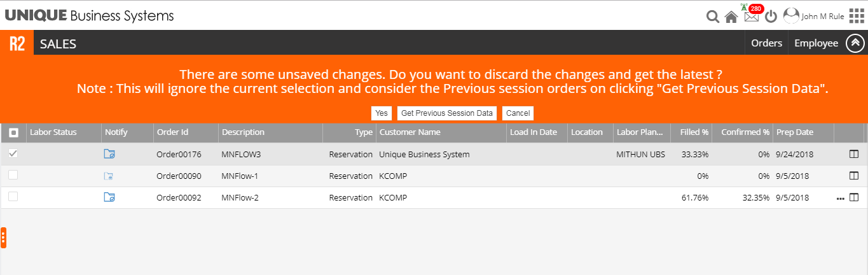This screenshot has width=868, height=275.
Task: Expand the orange side panel handle
Action: pyautogui.click(x=3, y=237)
